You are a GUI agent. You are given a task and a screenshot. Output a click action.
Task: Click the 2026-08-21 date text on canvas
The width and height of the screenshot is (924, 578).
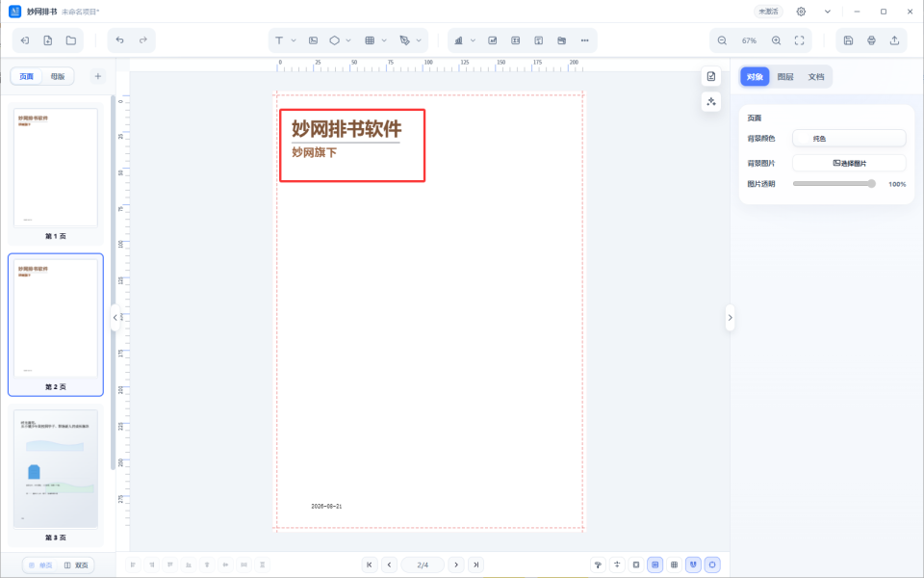tap(326, 506)
